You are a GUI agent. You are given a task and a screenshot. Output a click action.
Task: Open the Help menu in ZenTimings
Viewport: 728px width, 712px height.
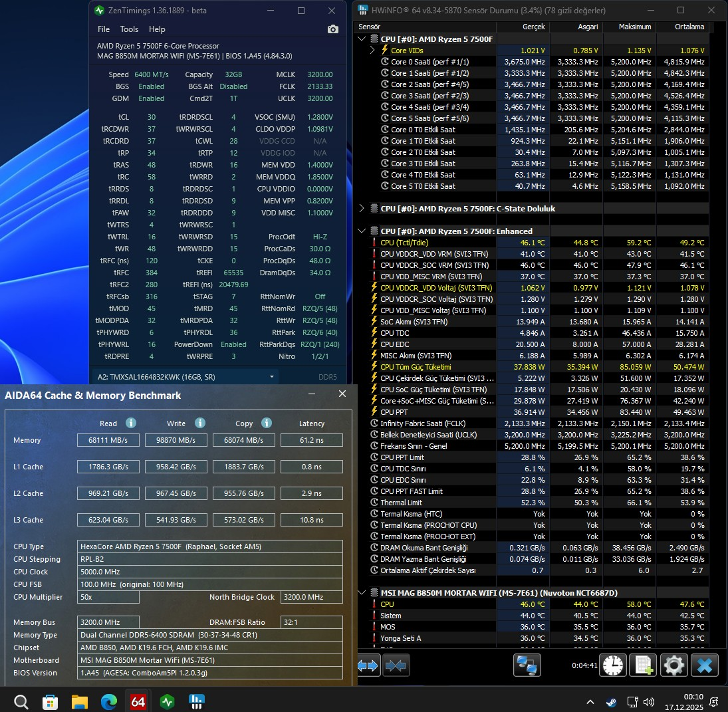tap(157, 29)
